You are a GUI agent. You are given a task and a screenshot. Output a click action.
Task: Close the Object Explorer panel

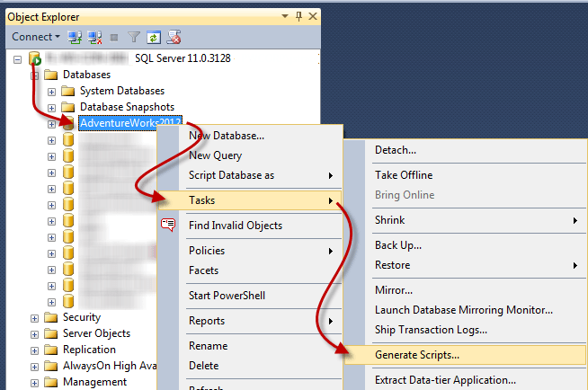click(x=313, y=16)
